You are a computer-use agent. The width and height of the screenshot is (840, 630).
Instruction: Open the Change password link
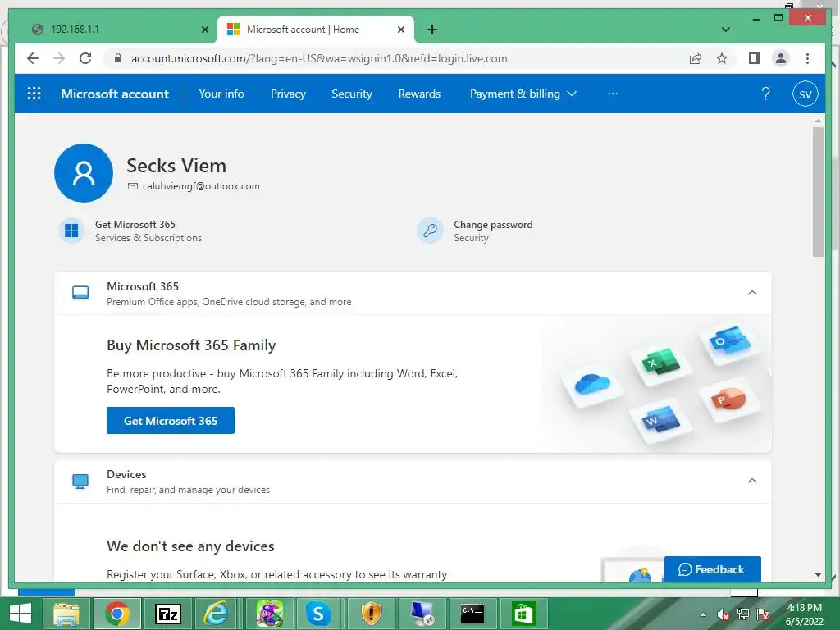coord(493,225)
